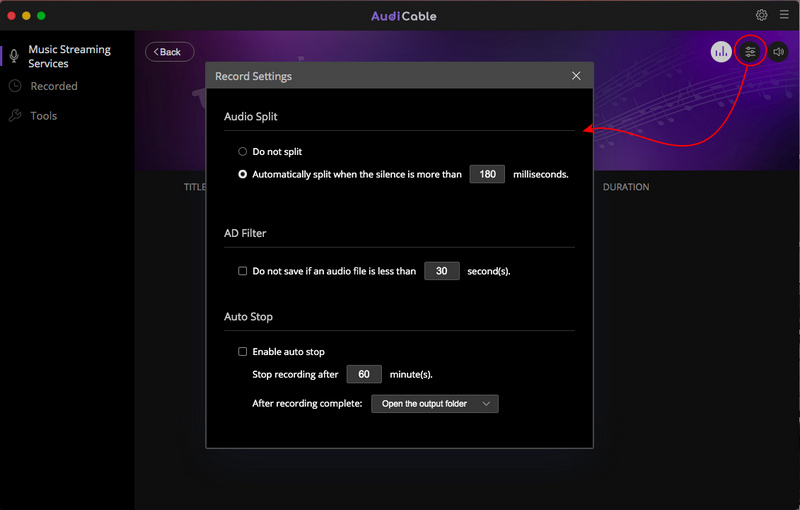
Task: Click the Record Settings dialog title
Action: click(x=254, y=76)
